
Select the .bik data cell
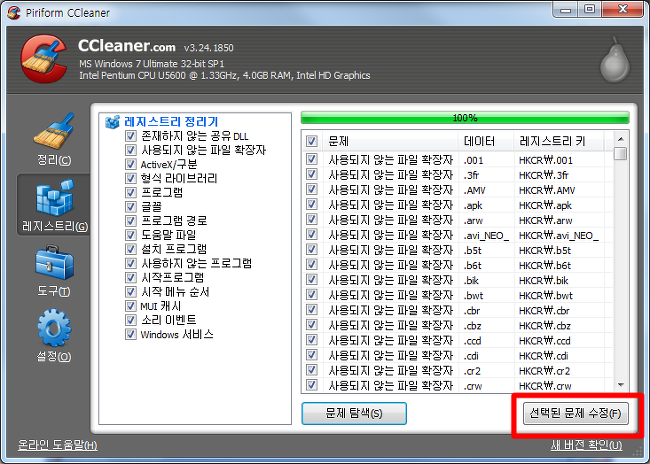[471, 281]
